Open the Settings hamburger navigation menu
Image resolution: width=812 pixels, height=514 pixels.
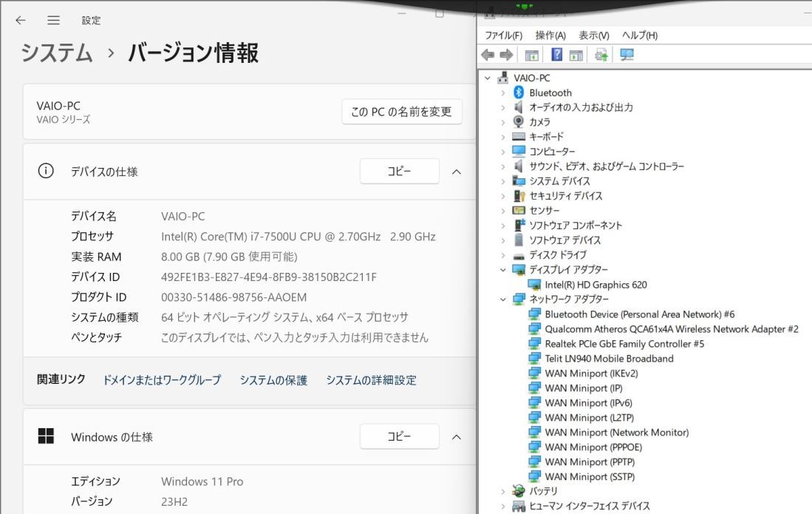point(53,20)
